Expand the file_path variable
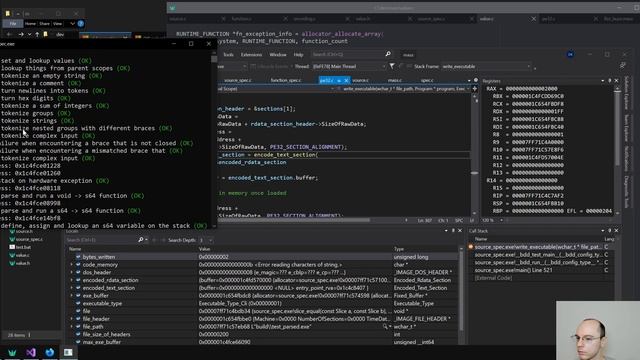Viewport: 640px width, 360px height. [72, 327]
